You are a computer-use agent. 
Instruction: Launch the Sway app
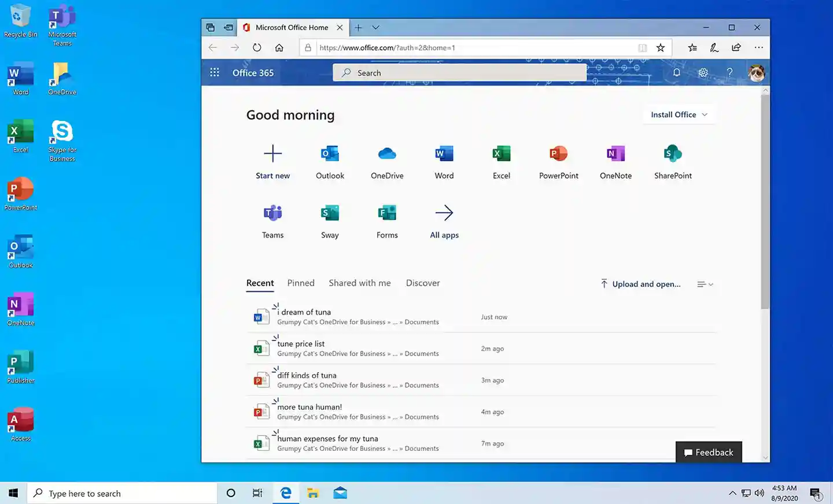click(x=330, y=213)
